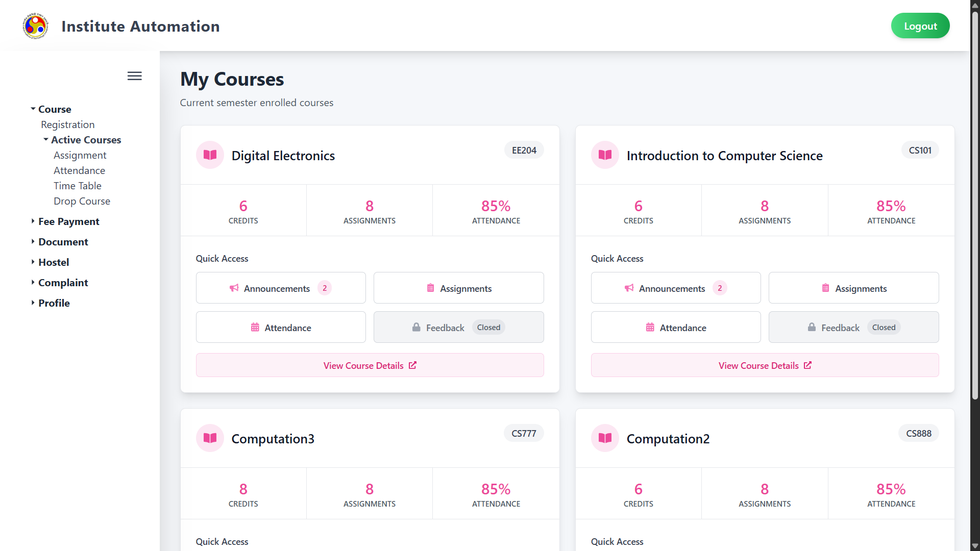This screenshot has height=551, width=980.
Task: Click the book icon beside Computation2
Action: point(605,438)
